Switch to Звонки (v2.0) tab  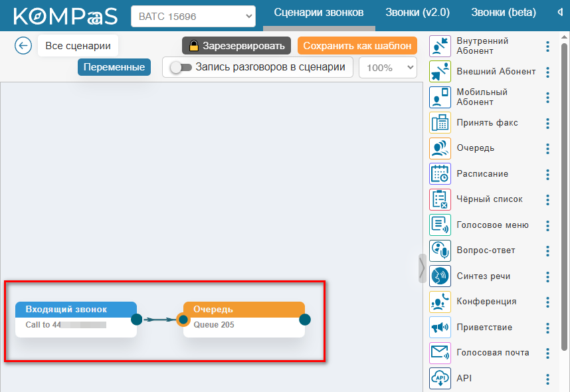417,13
